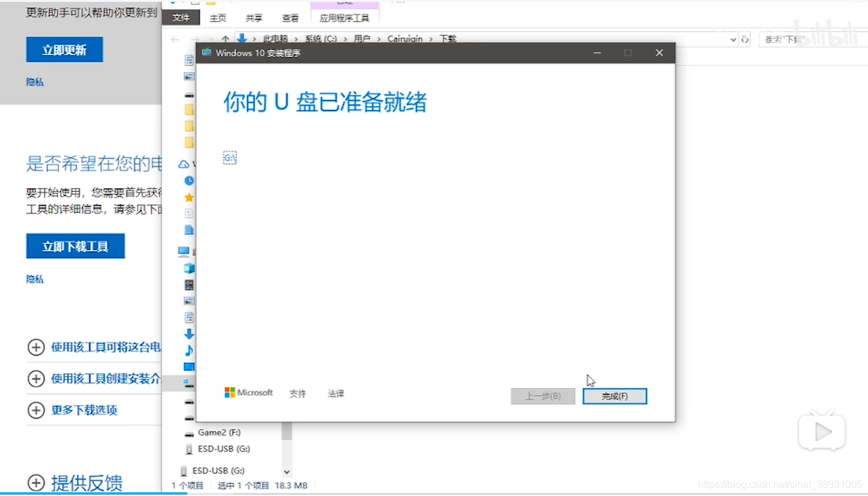The width and height of the screenshot is (868, 496).
Task: Open the 3D Objects folder icon in the sidebar
Action: [x=189, y=268]
